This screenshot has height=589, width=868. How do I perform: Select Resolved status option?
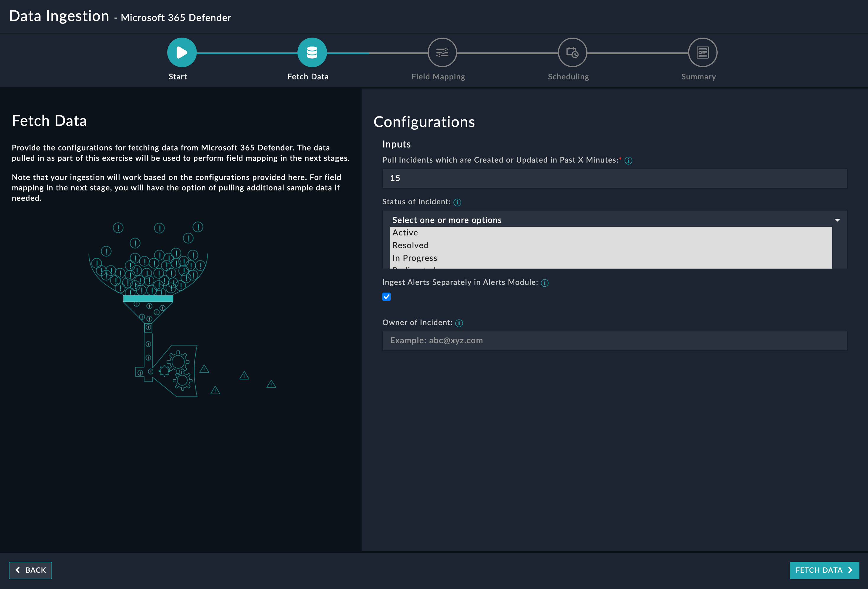pos(410,245)
